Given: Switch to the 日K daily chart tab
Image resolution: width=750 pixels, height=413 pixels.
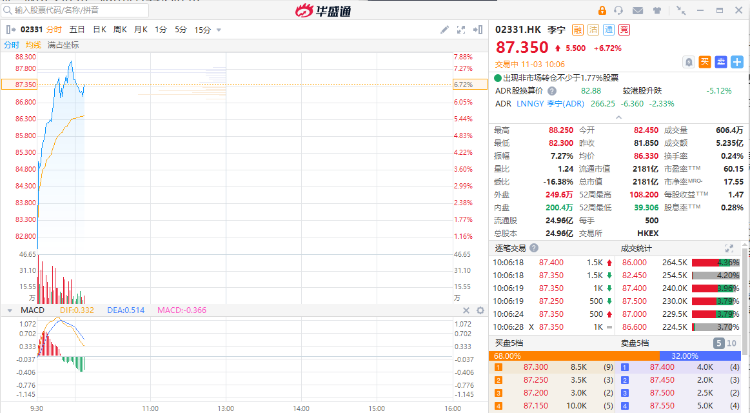Looking at the screenshot, I should click(x=99, y=30).
